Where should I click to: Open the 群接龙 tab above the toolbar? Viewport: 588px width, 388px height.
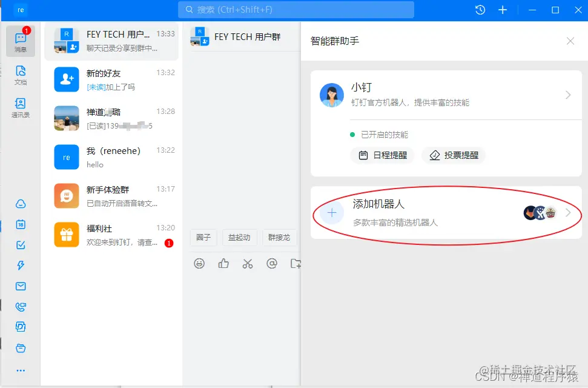[x=279, y=238]
